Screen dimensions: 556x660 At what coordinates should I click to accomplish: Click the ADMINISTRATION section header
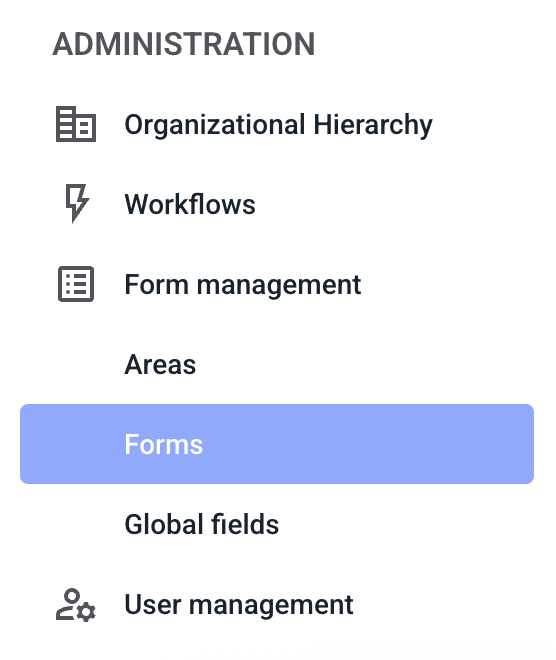click(184, 44)
